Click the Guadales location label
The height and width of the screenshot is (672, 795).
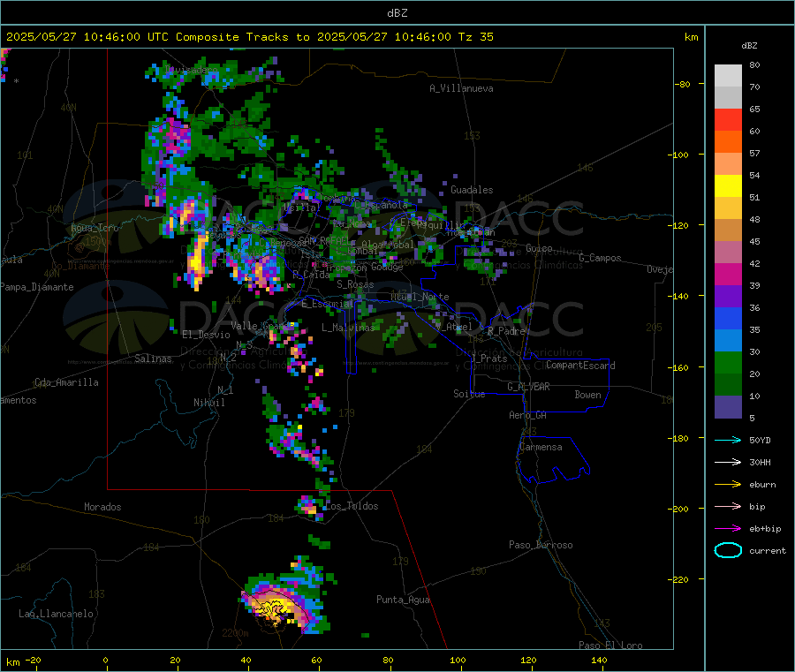[472, 190]
